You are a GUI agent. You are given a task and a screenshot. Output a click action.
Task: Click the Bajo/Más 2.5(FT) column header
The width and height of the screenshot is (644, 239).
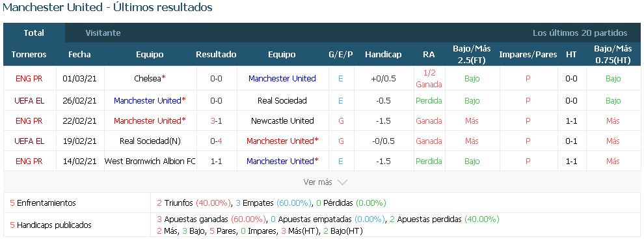pos(472,54)
